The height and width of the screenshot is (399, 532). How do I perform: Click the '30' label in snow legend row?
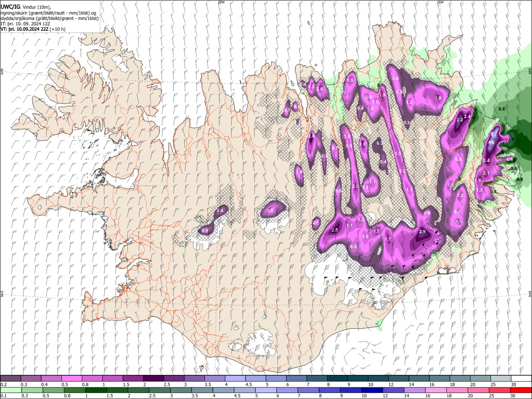pyautogui.click(x=514, y=384)
